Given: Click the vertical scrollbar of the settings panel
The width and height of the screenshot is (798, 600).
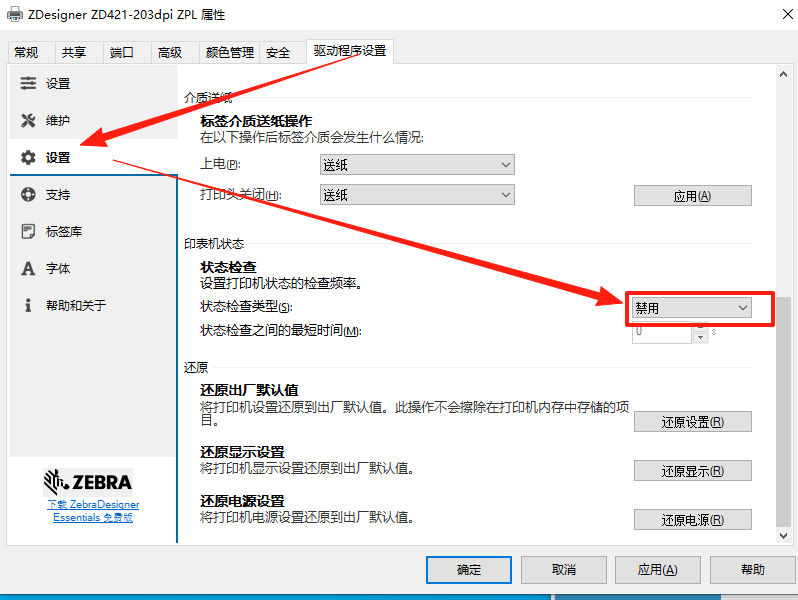Looking at the screenshot, I should [783, 300].
